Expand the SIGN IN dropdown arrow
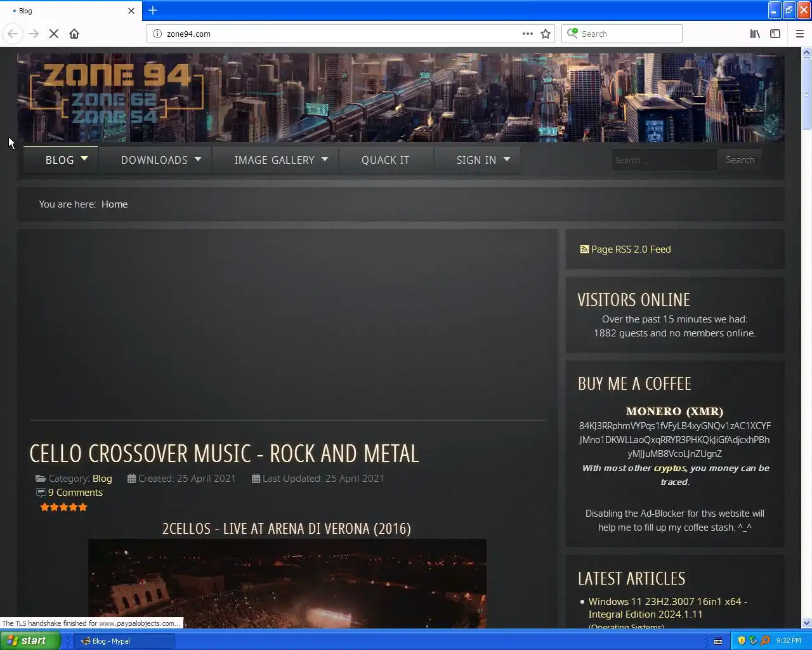Viewport: 812px width, 650px height. [507, 159]
